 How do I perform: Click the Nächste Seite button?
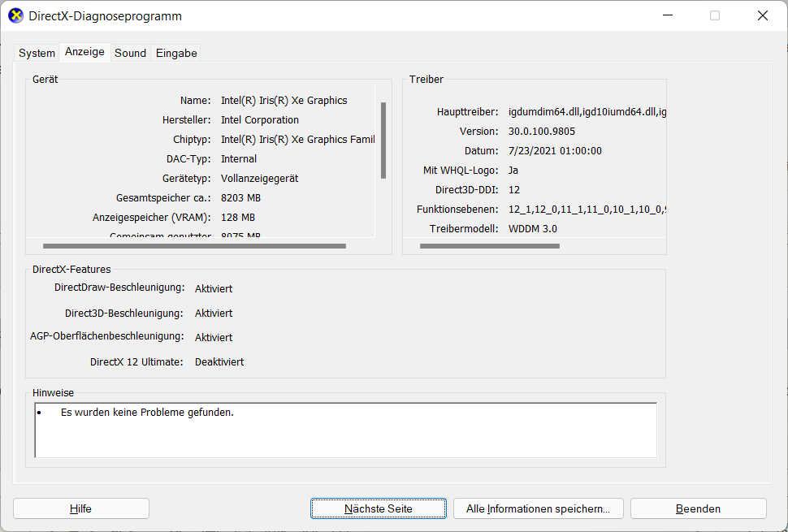pyautogui.click(x=379, y=508)
